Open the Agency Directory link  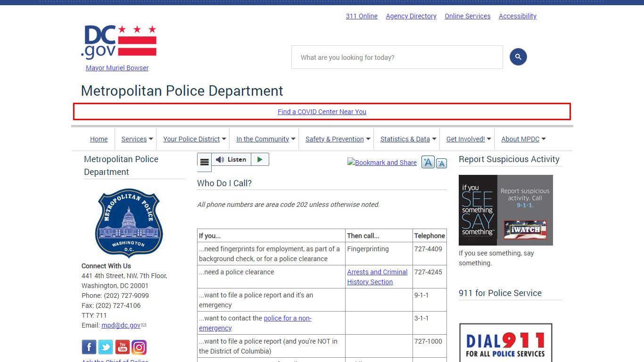tap(411, 16)
